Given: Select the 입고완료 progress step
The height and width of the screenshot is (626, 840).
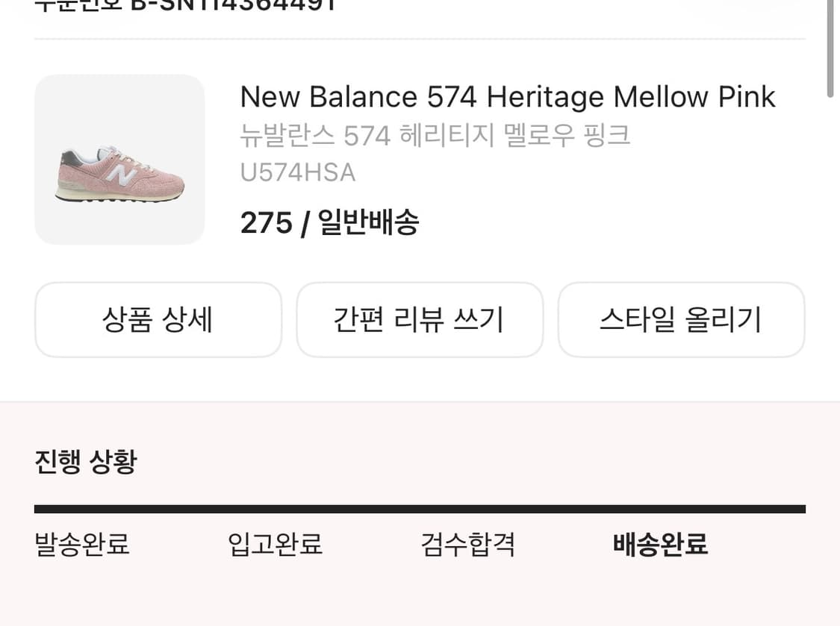Looking at the screenshot, I should coord(274,545).
